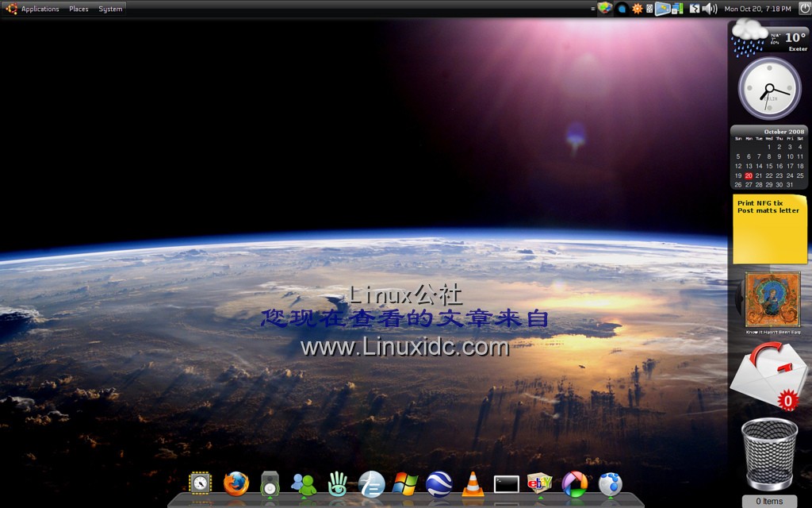Click the power button in top panel
Viewport: 812px width, 508px height.
tap(804, 8)
